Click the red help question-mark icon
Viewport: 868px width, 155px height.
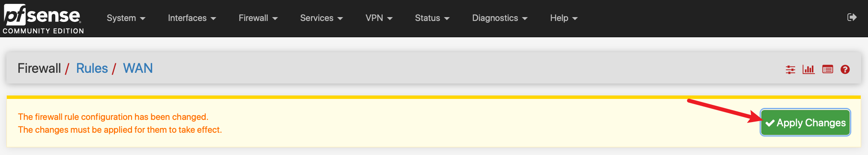pos(845,69)
